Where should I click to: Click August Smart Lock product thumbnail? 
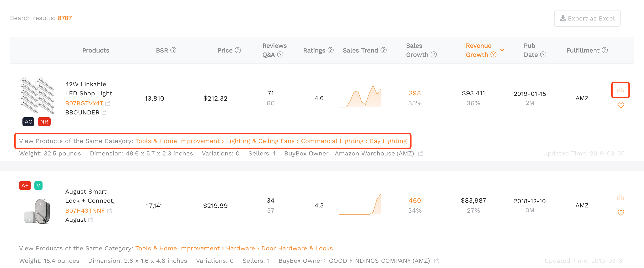point(38,211)
